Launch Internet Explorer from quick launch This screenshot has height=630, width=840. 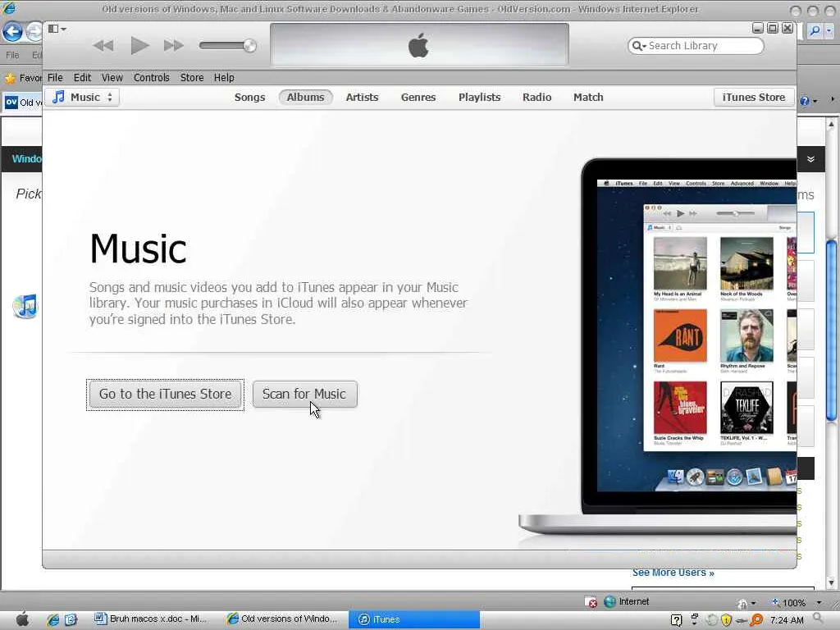pos(52,620)
